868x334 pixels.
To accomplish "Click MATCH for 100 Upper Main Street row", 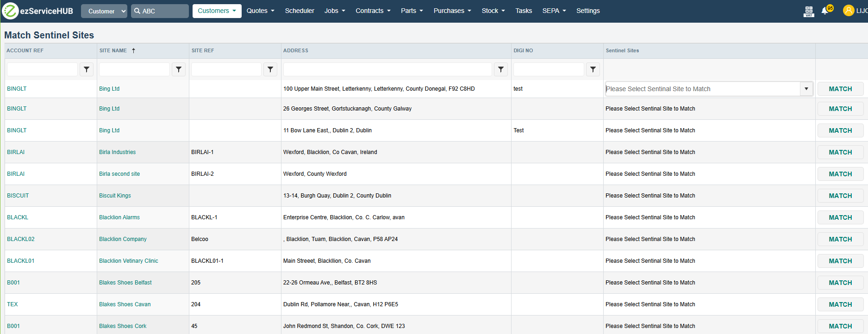I will tap(840, 89).
